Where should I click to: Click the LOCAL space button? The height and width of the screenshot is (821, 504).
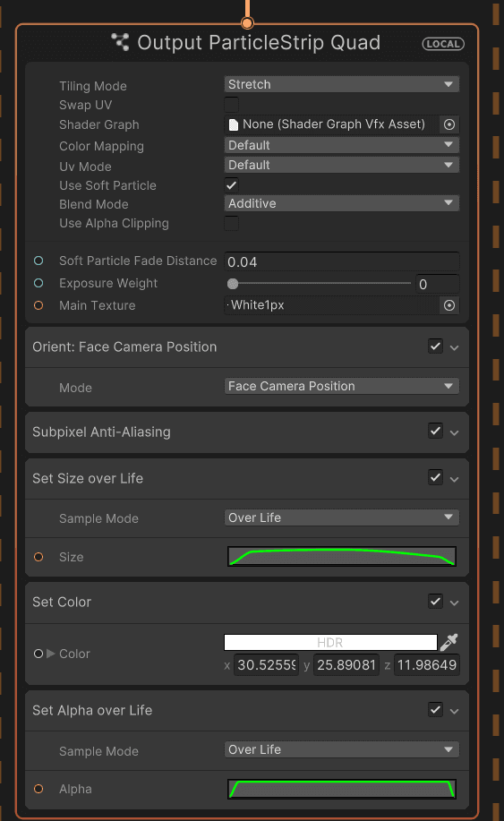point(443,44)
